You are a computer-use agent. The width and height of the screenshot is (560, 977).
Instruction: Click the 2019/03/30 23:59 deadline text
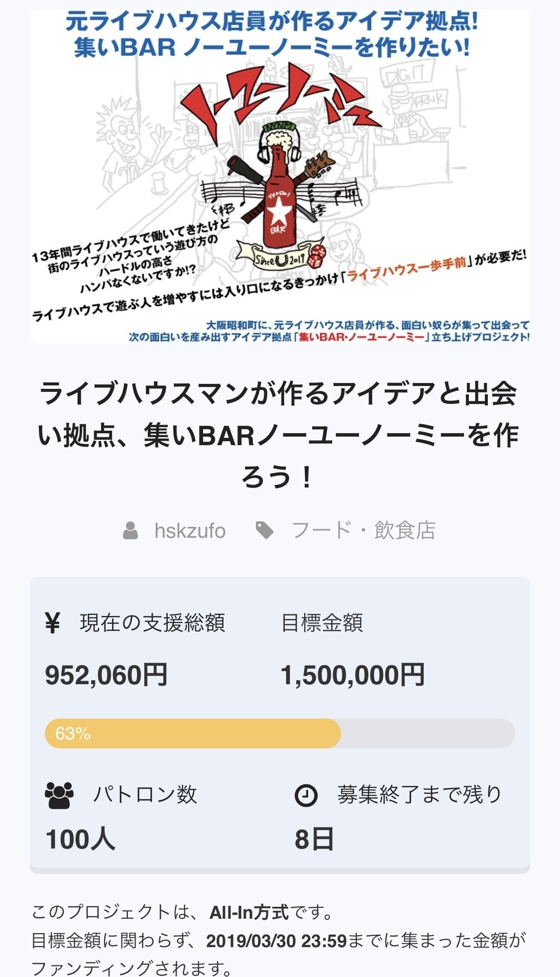276,941
